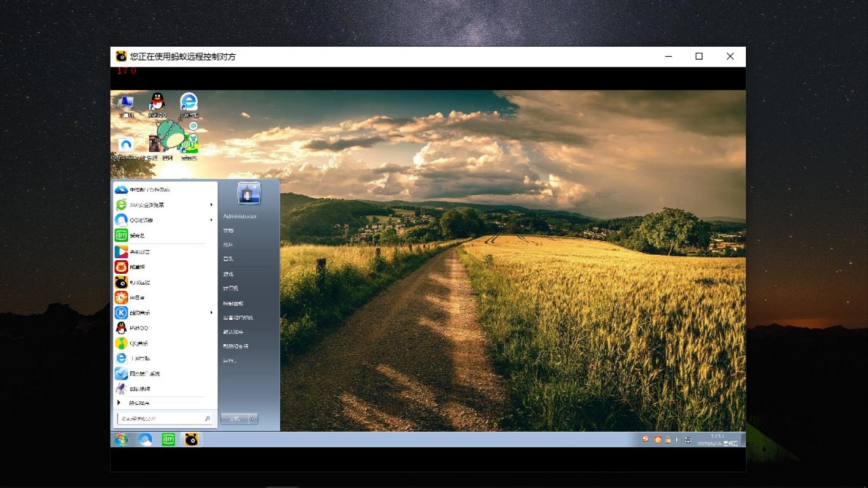Open the blue e browser desktop shortcut

click(x=189, y=102)
